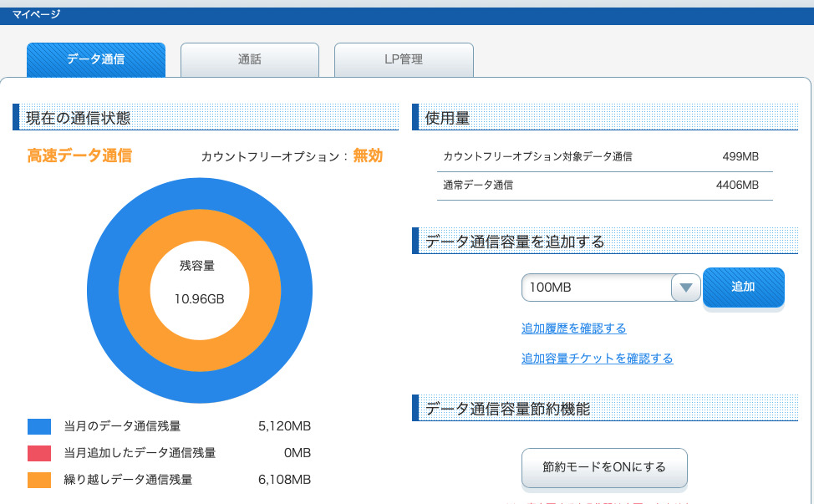Click the orange 繰り越しデータ通信残量 legend swatch
The image size is (814, 504).
tap(39, 480)
